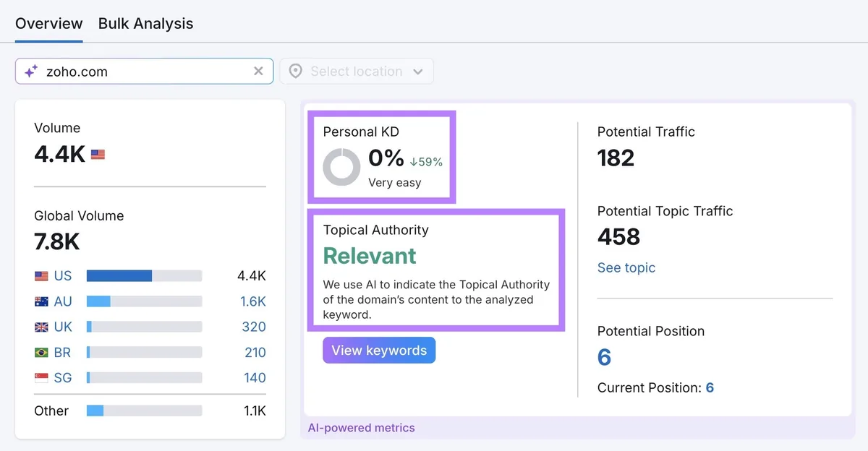This screenshot has width=868, height=451.
Task: Click the AI-powered metrics label
Action: (362, 428)
